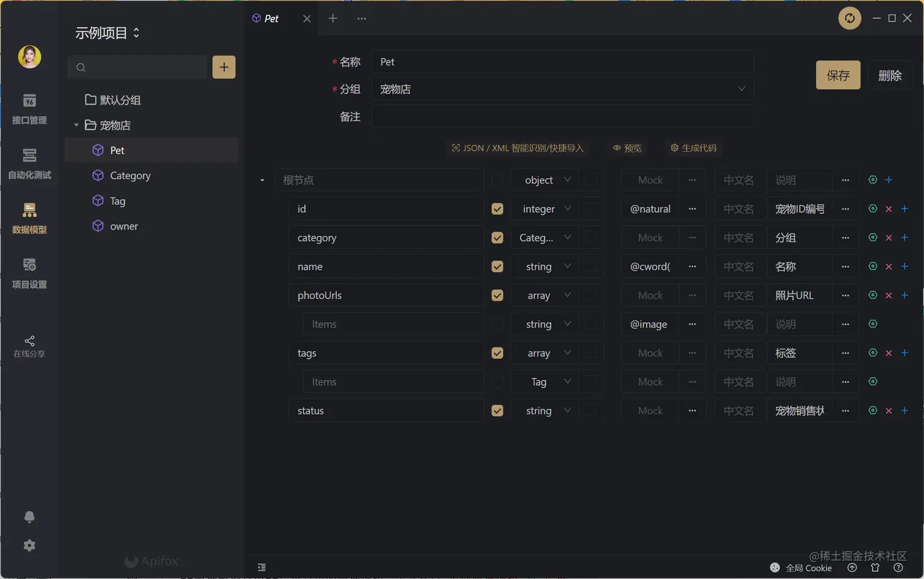
Task: Toggle the required checkbox on status field
Action: (497, 410)
